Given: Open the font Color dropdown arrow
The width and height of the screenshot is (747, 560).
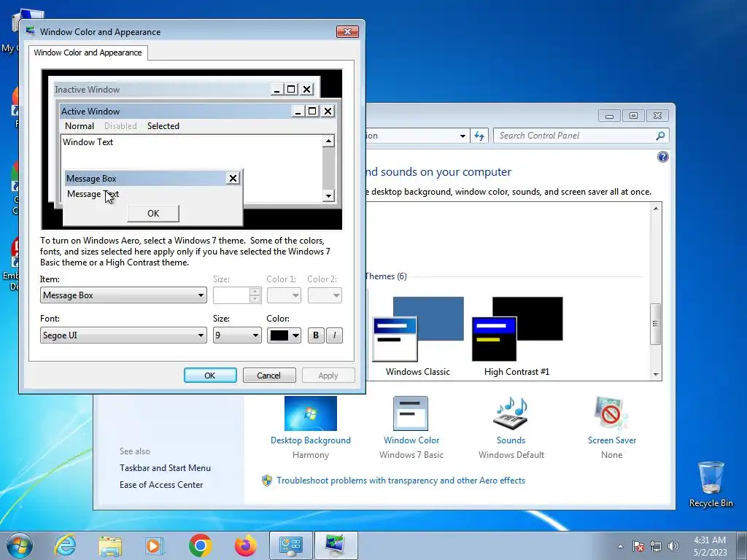Looking at the screenshot, I should click(x=296, y=335).
